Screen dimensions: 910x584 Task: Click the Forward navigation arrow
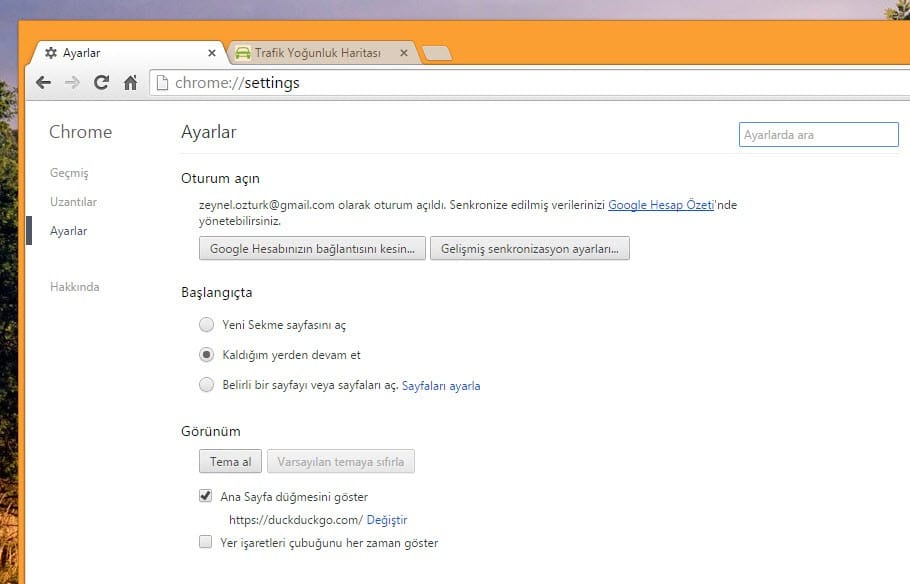tap(72, 83)
